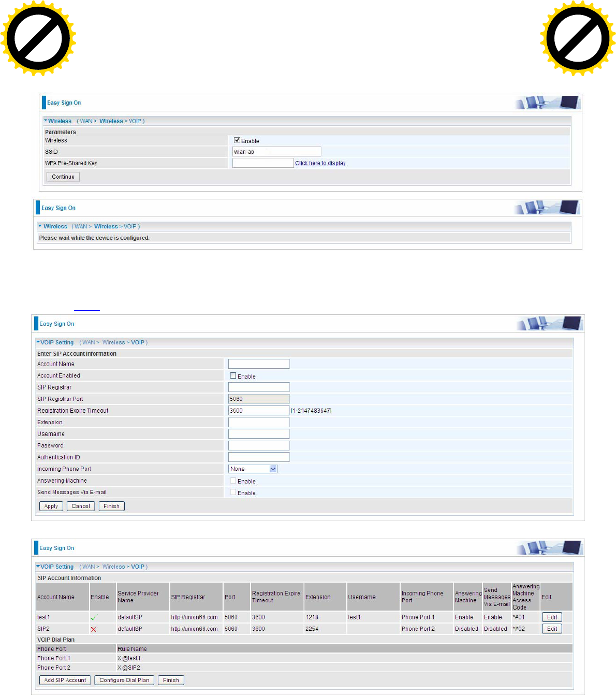This screenshot has height=695, width=616.
Task: Click the 'X@SIP2' rule name
Action: [x=129, y=668]
